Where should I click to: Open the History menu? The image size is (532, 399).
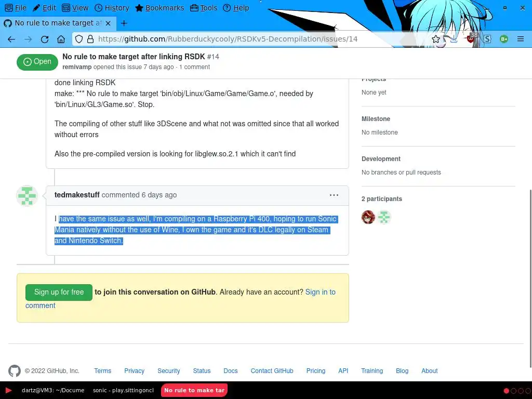coord(112,8)
